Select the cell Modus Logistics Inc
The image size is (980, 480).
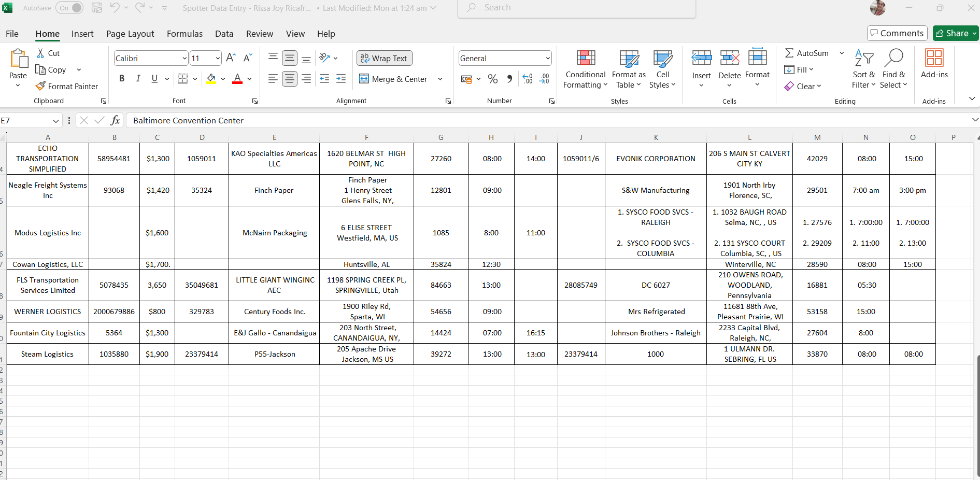tap(48, 233)
